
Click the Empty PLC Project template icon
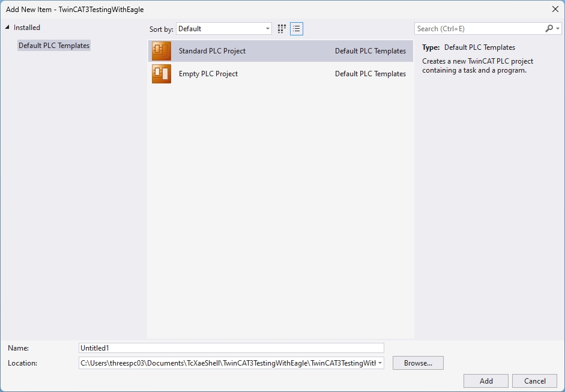[162, 73]
